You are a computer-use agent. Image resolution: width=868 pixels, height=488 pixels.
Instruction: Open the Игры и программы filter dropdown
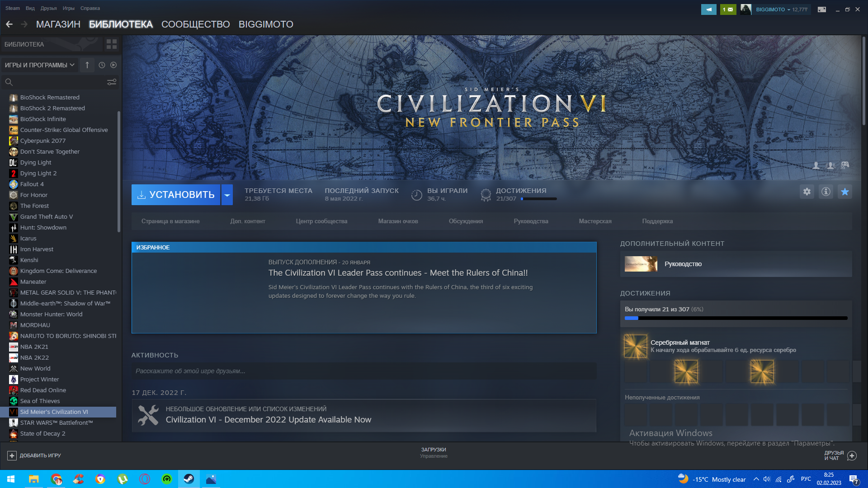pyautogui.click(x=39, y=65)
